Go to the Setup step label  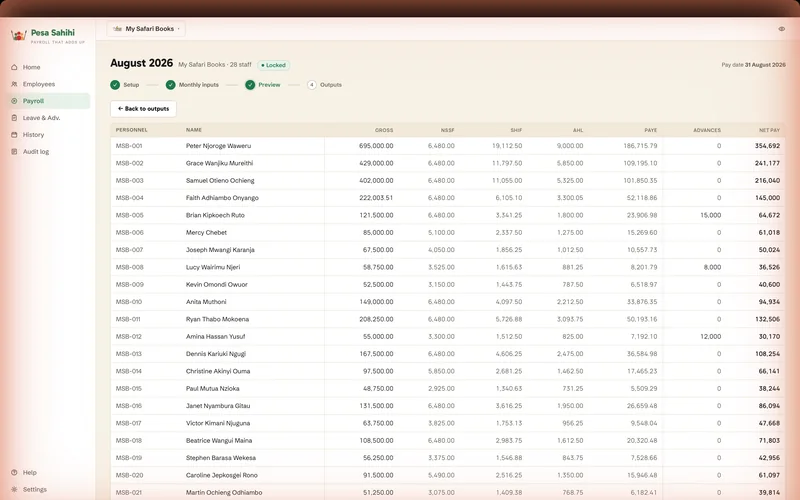pos(131,85)
